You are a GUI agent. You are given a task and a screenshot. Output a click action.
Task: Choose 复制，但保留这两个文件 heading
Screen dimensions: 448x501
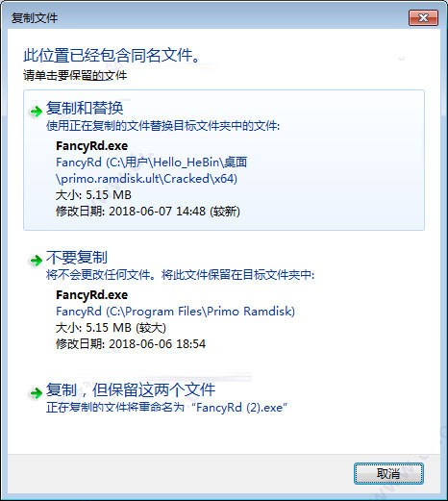(131, 389)
